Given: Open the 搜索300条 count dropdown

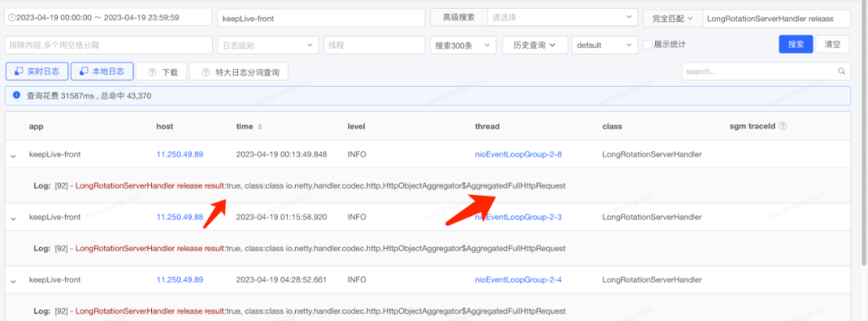Looking at the screenshot, I should tap(463, 45).
